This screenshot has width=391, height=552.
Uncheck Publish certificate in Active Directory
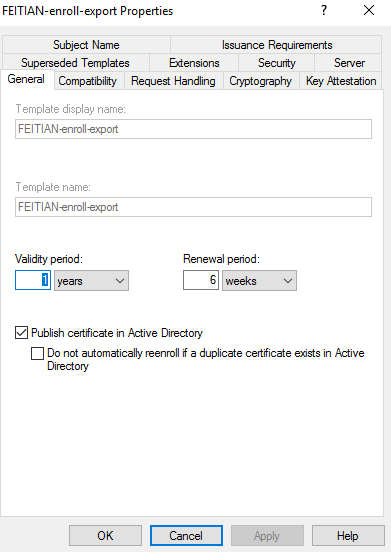tap(21, 333)
